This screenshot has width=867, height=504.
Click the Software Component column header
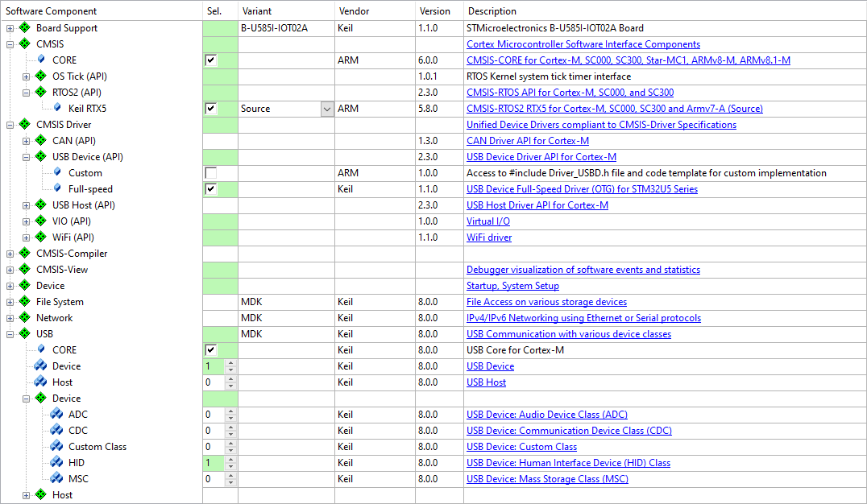(x=52, y=11)
